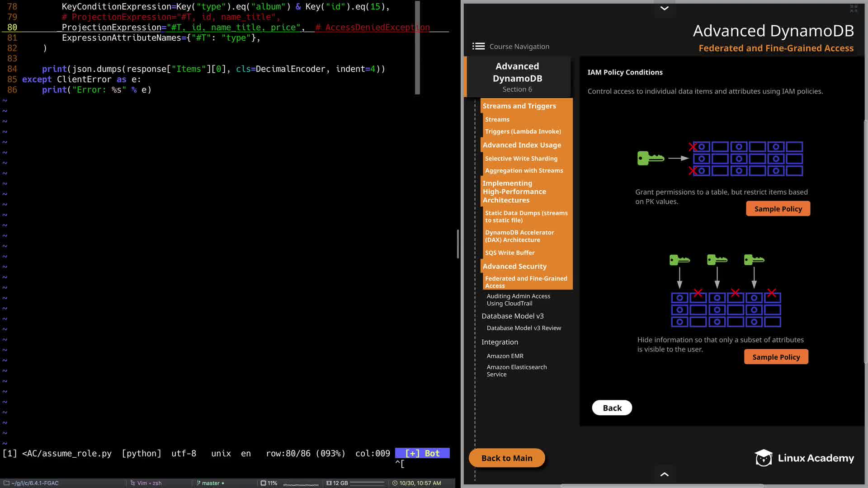The width and height of the screenshot is (868, 488).
Task: Click the top collapse chevron arrow
Action: click(x=664, y=8)
